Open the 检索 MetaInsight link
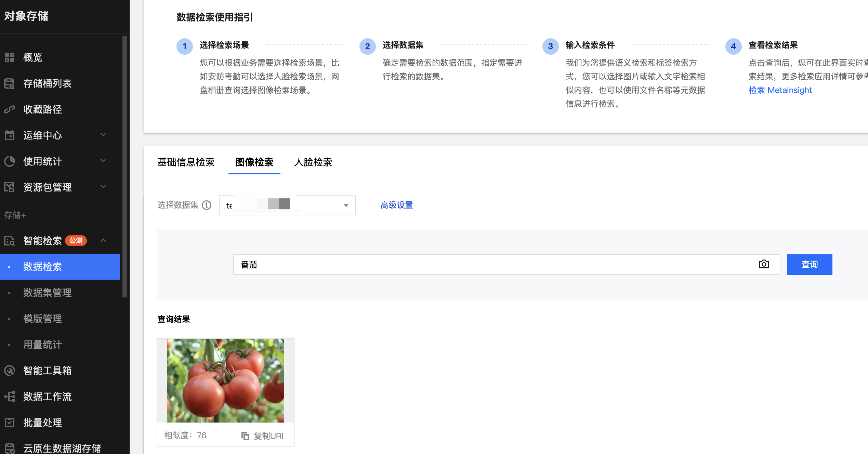Viewport: 868px width, 454px height. pos(780,90)
